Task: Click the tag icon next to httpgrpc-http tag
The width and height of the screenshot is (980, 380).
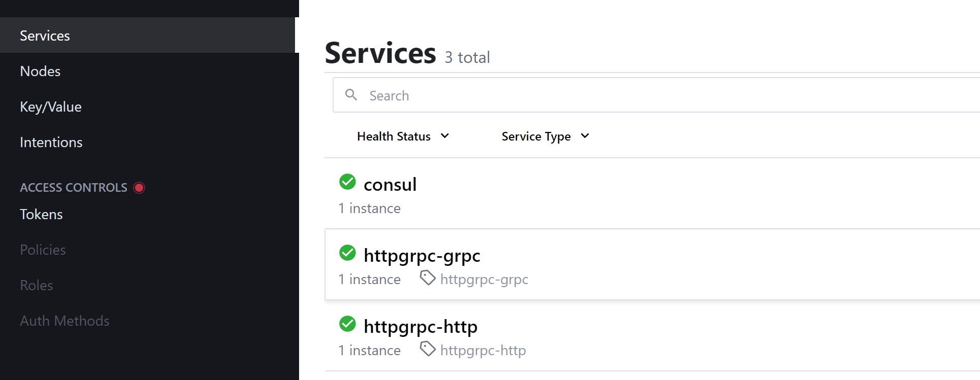Action: pyautogui.click(x=428, y=349)
